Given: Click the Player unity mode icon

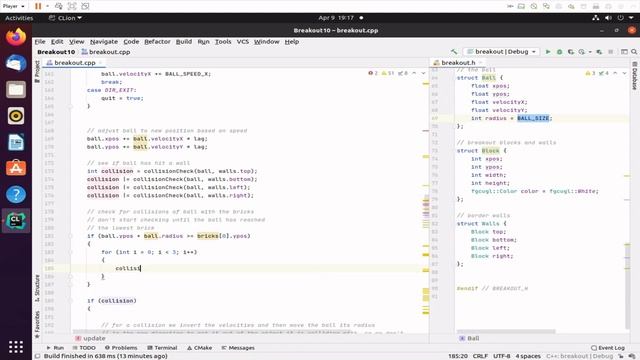Looking at the screenshot, I should point(85,6).
